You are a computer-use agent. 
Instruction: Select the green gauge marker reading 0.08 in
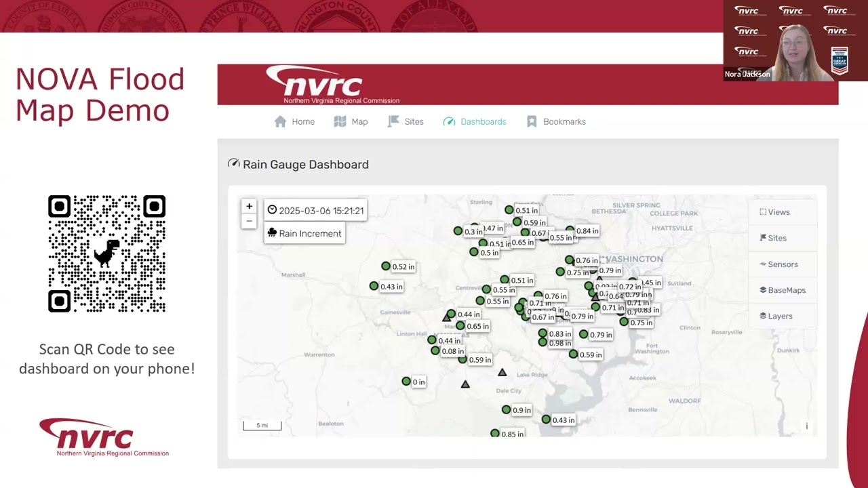point(435,350)
